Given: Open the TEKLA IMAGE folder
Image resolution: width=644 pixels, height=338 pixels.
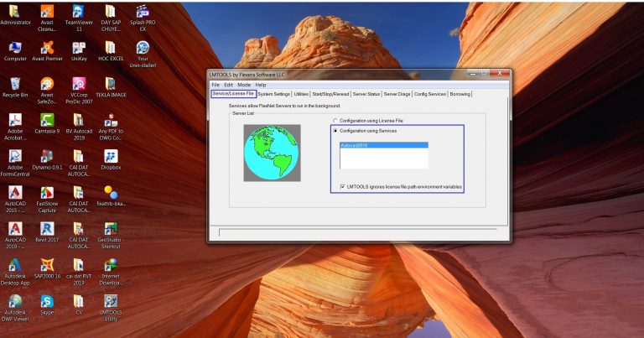Looking at the screenshot, I should click(x=111, y=86).
